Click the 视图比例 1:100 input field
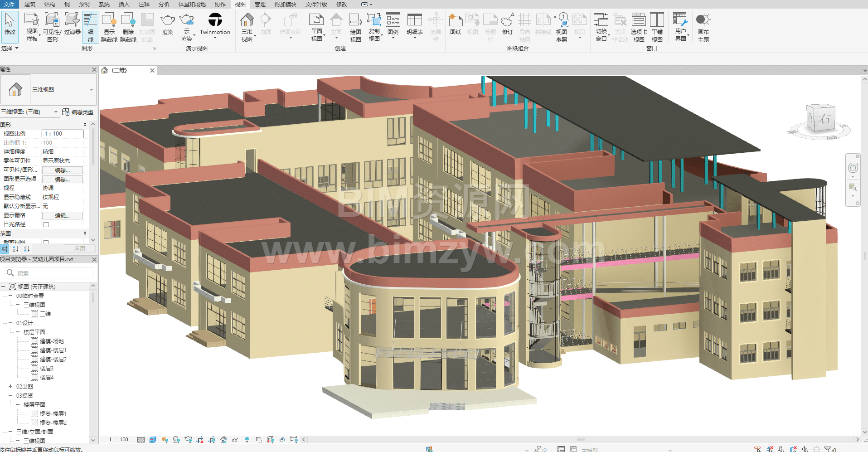The height and width of the screenshot is (452, 868). tap(63, 134)
